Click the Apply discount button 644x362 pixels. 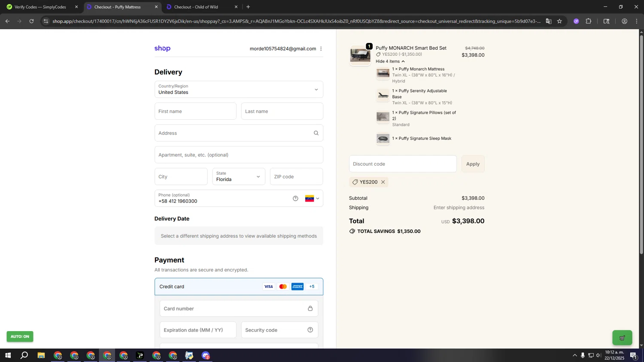point(473,164)
